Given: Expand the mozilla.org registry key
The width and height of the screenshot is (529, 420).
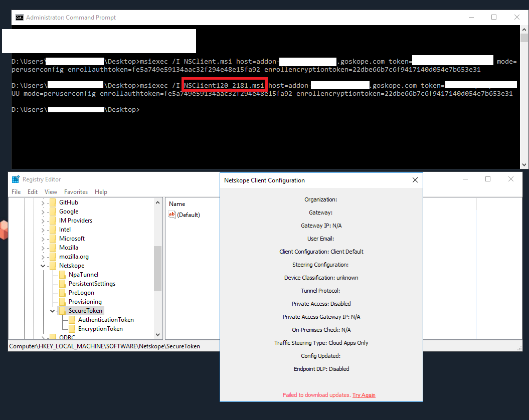Looking at the screenshot, I should pos(43,257).
